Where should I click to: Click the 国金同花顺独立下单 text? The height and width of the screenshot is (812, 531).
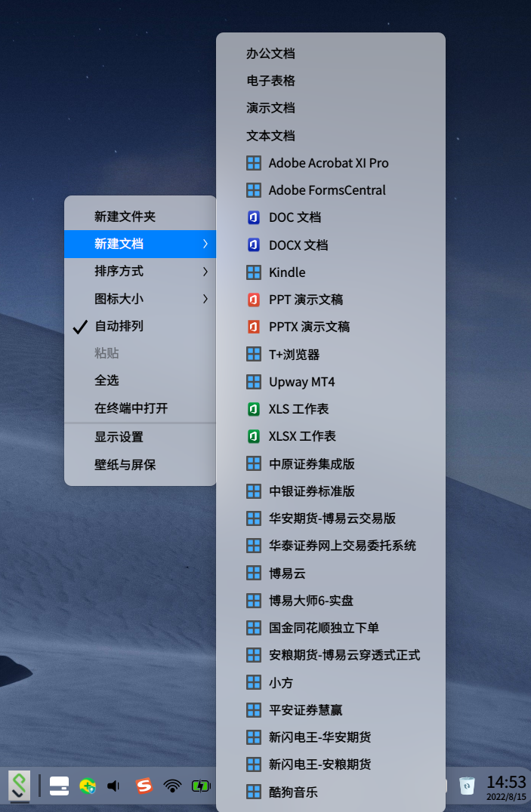(x=324, y=628)
